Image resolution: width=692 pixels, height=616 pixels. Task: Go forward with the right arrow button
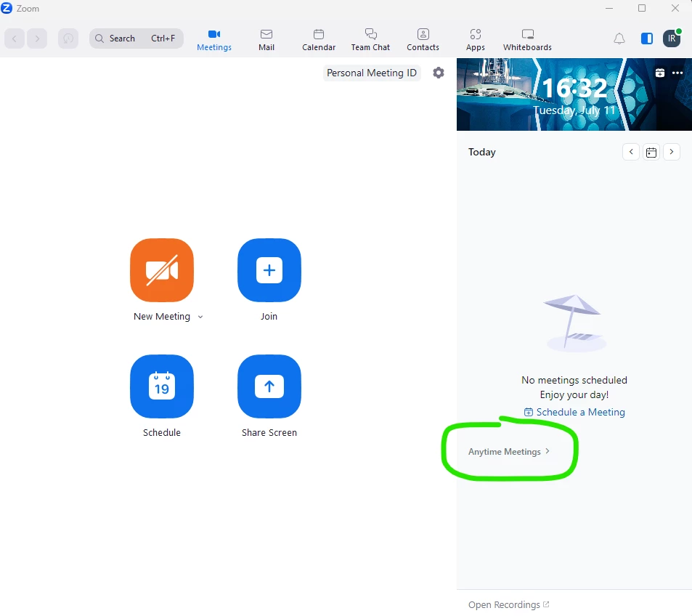point(37,38)
